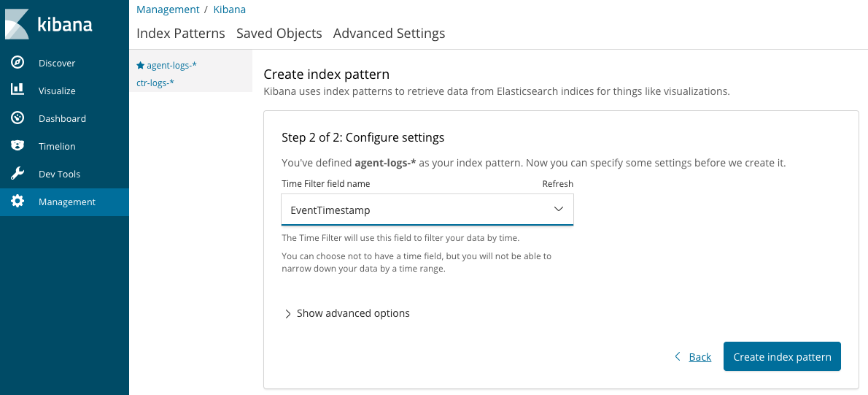868x395 pixels.
Task: Click the Refresh link above the field
Action: (x=557, y=184)
